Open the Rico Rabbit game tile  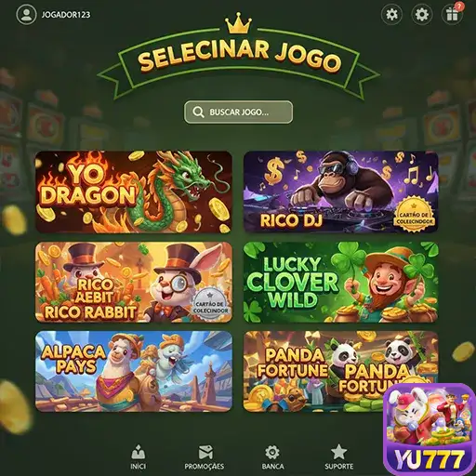click(x=134, y=283)
